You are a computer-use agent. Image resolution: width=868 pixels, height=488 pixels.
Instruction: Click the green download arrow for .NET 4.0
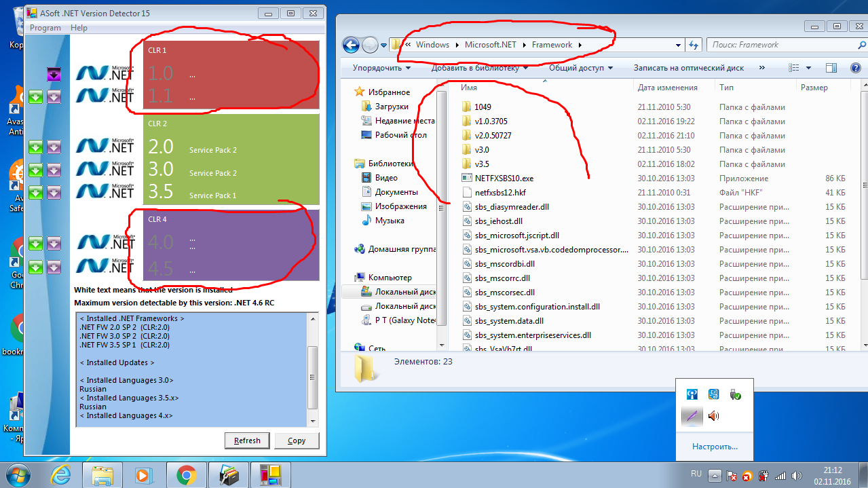[36, 243]
